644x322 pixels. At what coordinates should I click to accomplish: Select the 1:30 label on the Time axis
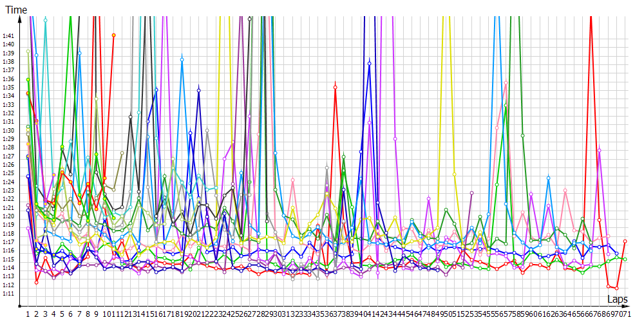[8, 130]
